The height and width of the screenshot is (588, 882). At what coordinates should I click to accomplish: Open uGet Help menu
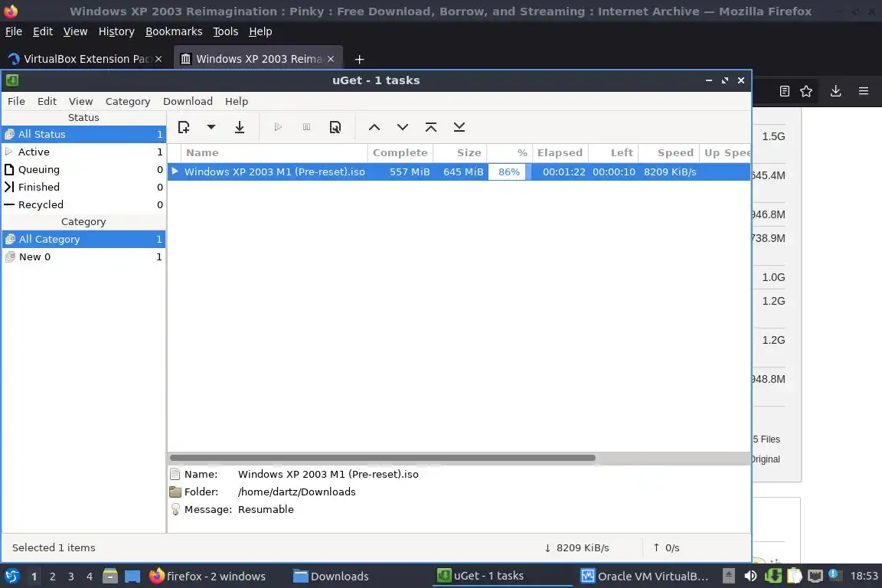click(237, 101)
